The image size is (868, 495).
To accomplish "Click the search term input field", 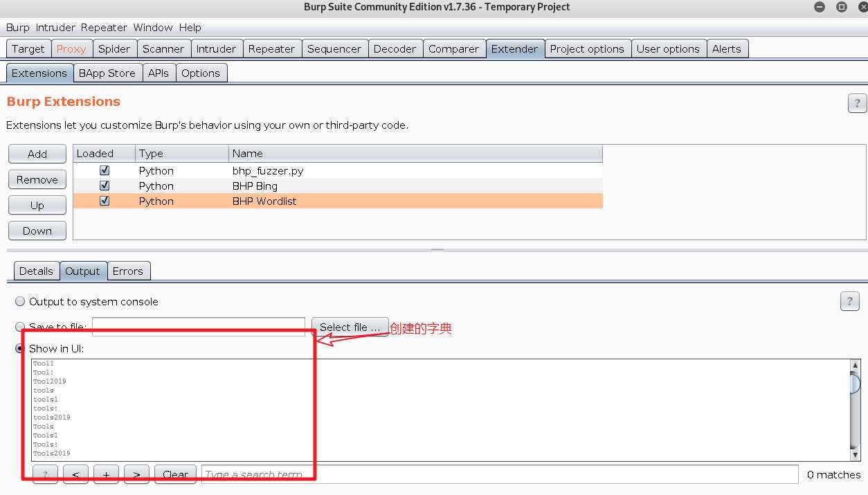I will click(499, 474).
